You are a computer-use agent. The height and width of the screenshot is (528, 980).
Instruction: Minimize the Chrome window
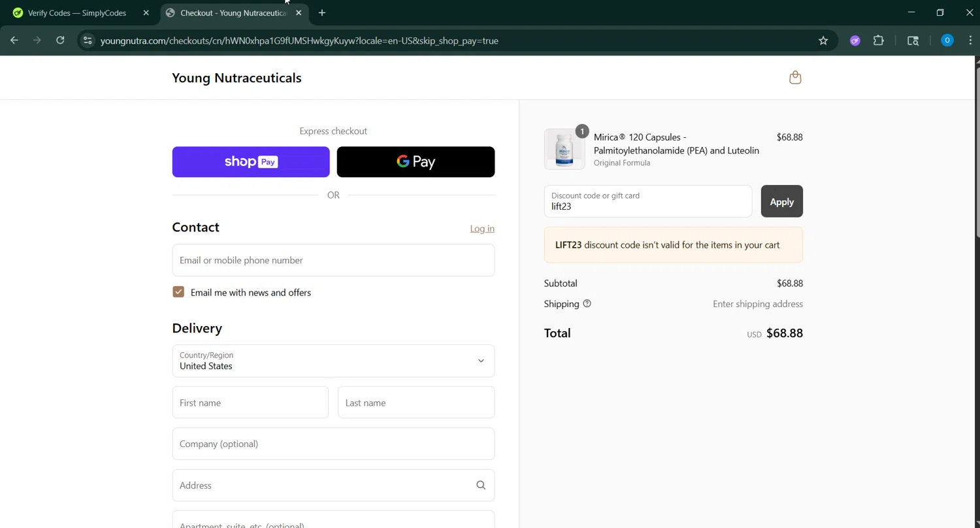911,12
